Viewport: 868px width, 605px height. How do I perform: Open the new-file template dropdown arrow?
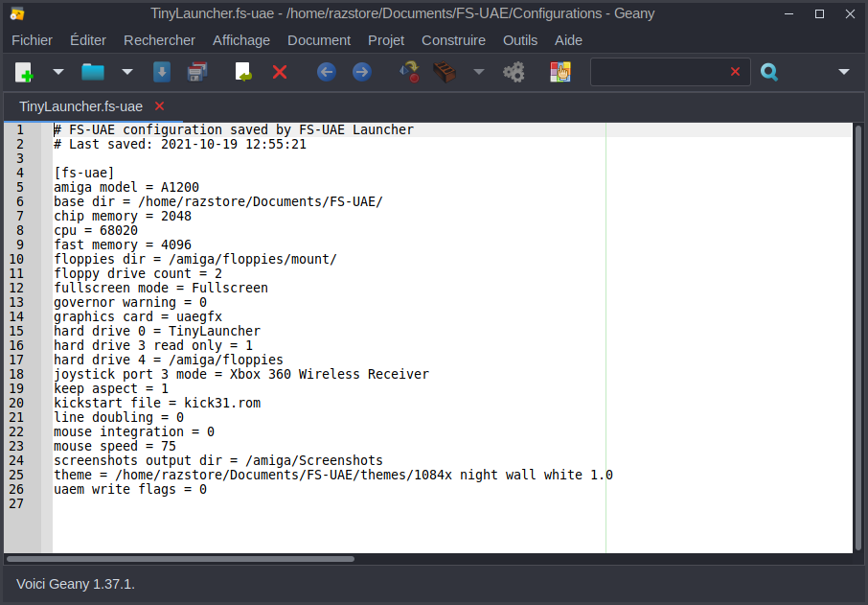pyautogui.click(x=58, y=72)
